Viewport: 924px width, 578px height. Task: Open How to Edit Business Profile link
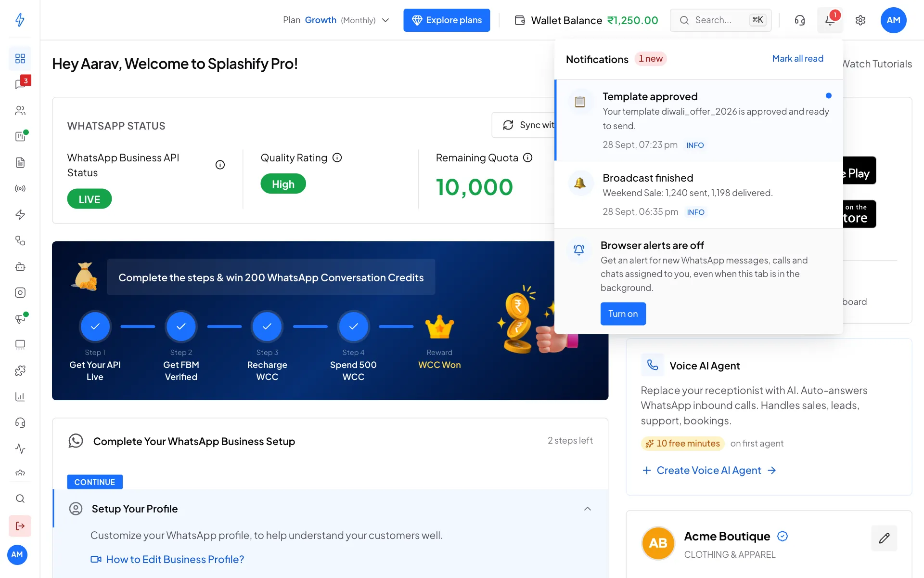[167, 559]
